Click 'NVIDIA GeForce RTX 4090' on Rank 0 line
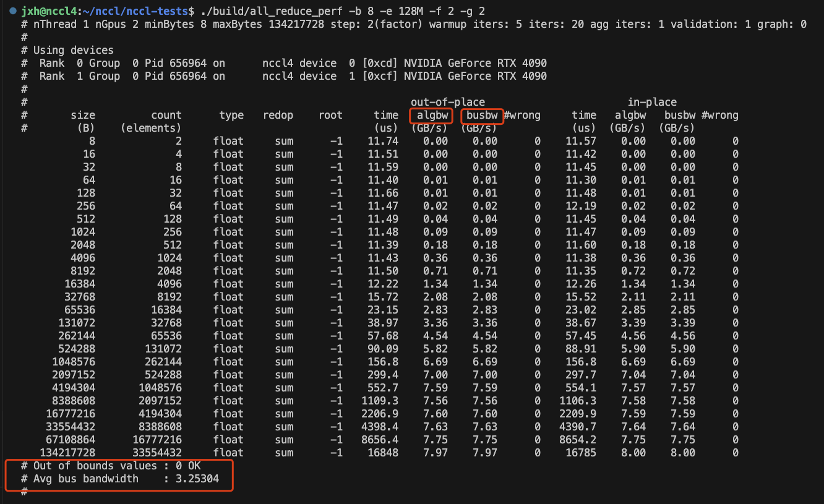This screenshot has width=824, height=504. pyautogui.click(x=475, y=63)
